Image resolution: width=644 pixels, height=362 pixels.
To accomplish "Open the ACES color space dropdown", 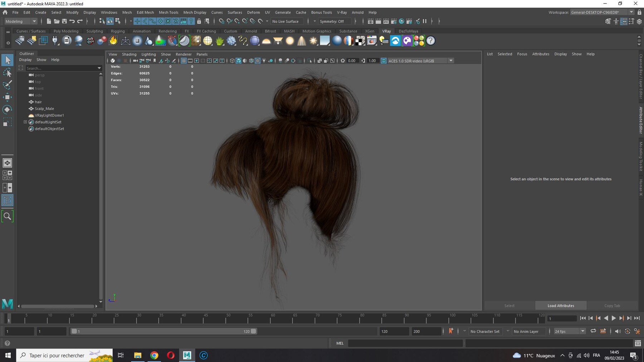I will 451,61.
